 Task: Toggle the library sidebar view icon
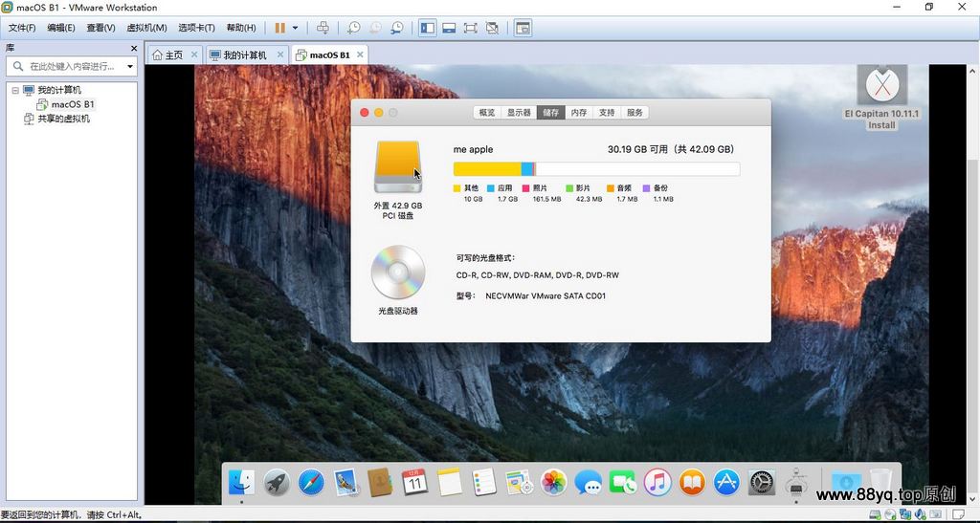pyautogui.click(x=428, y=28)
